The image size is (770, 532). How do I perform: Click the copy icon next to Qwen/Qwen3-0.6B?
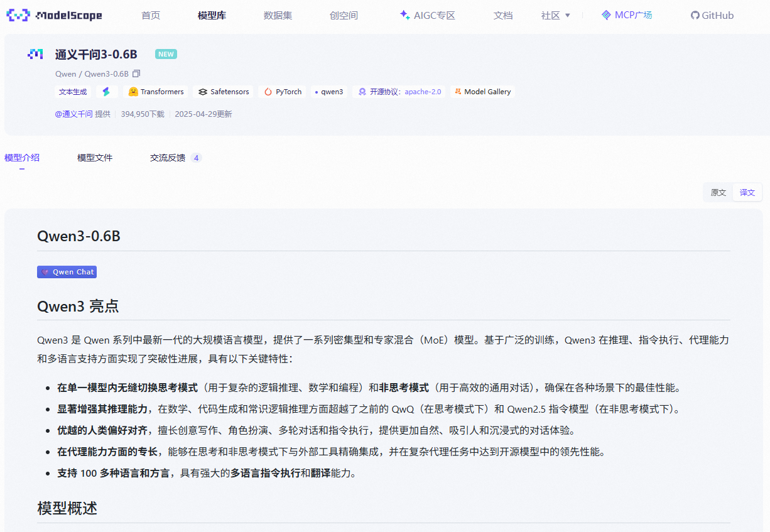click(x=136, y=73)
